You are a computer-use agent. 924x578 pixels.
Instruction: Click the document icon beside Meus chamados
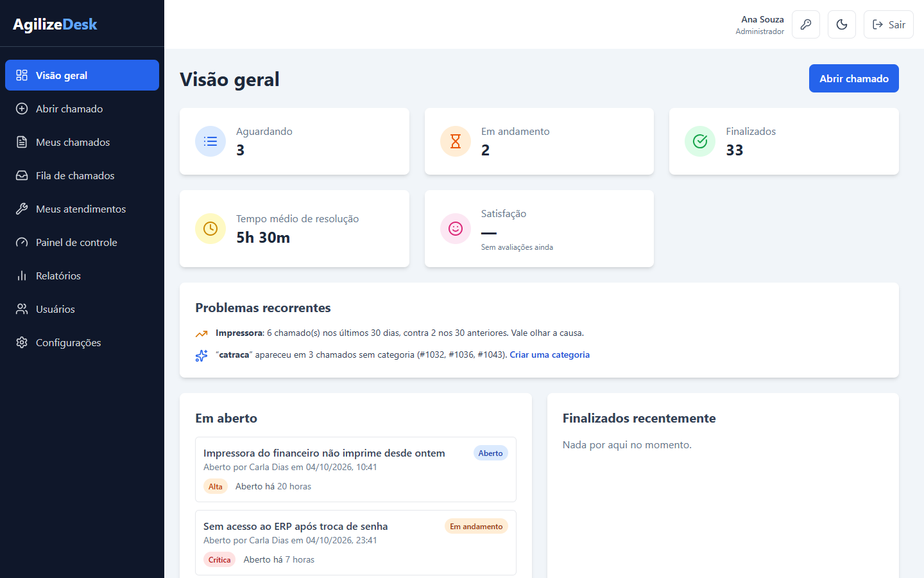point(22,142)
